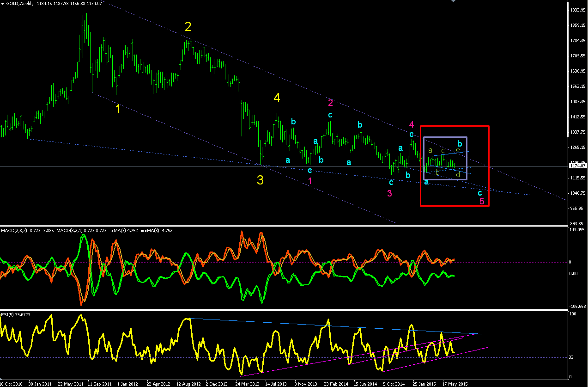Select olive label b inside purple rectangle

pyautogui.click(x=437, y=172)
